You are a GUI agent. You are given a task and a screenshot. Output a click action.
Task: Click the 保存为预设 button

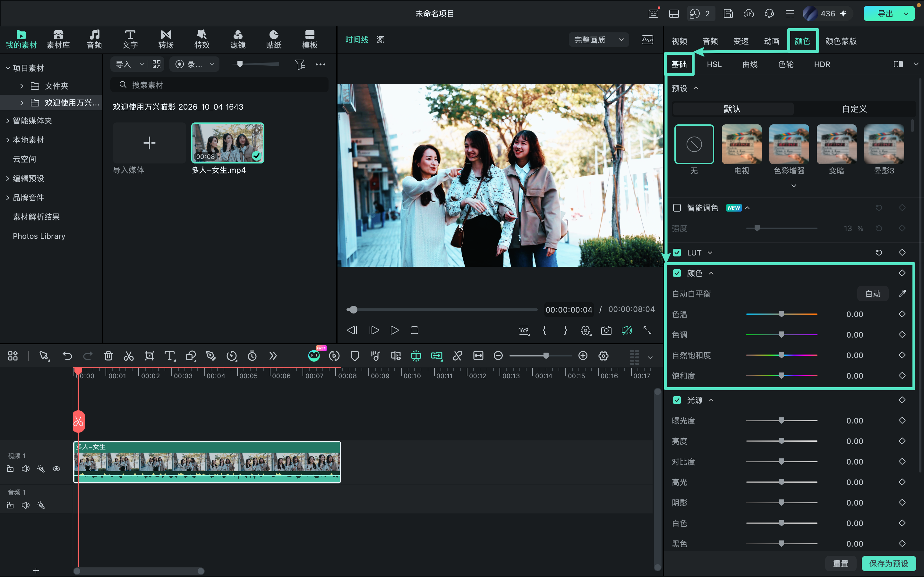[888, 563]
